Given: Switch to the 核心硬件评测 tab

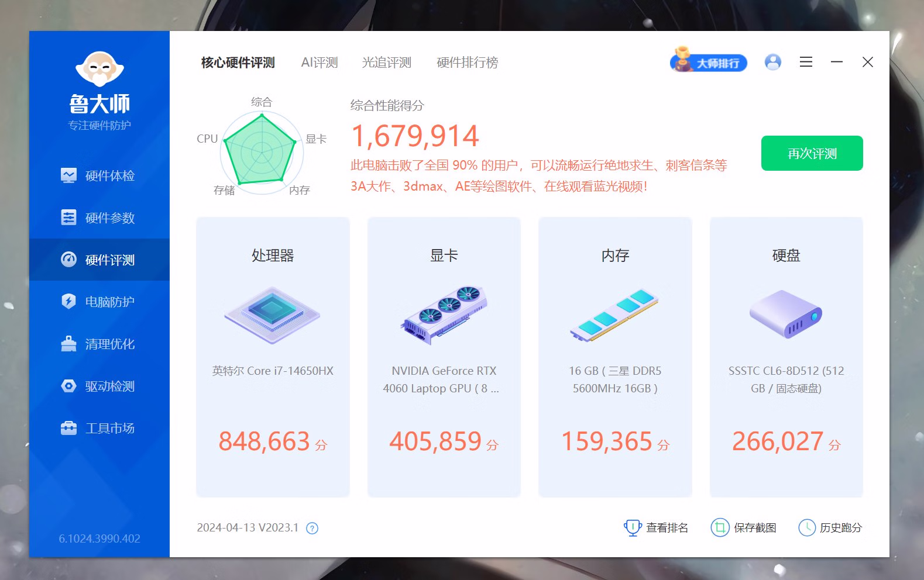Looking at the screenshot, I should pyautogui.click(x=238, y=63).
